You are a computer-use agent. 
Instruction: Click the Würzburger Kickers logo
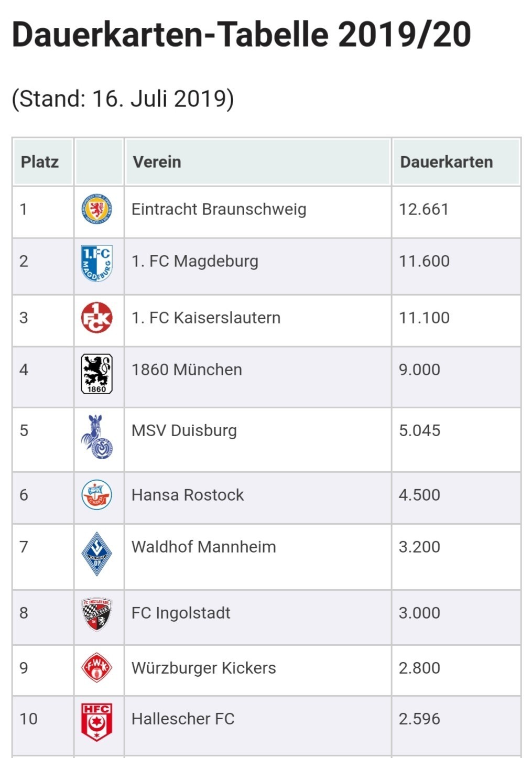pos(97,668)
